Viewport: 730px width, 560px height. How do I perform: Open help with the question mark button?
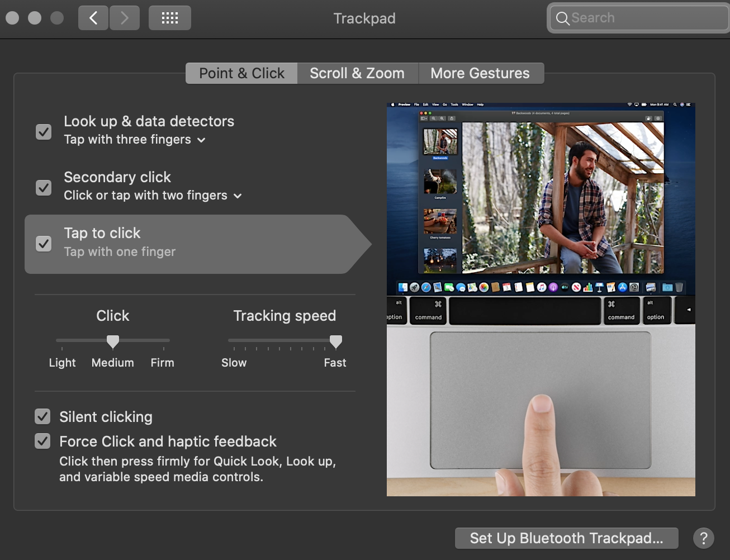704,538
